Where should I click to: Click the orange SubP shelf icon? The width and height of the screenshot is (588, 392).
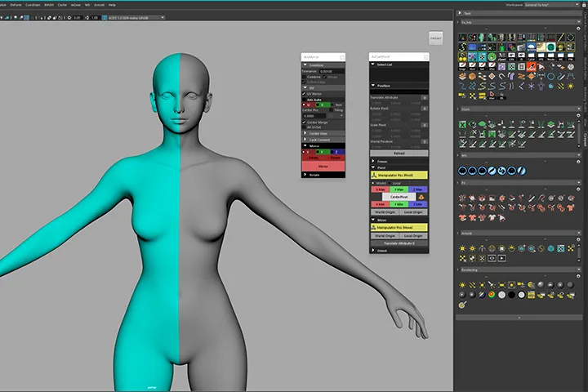(531, 66)
